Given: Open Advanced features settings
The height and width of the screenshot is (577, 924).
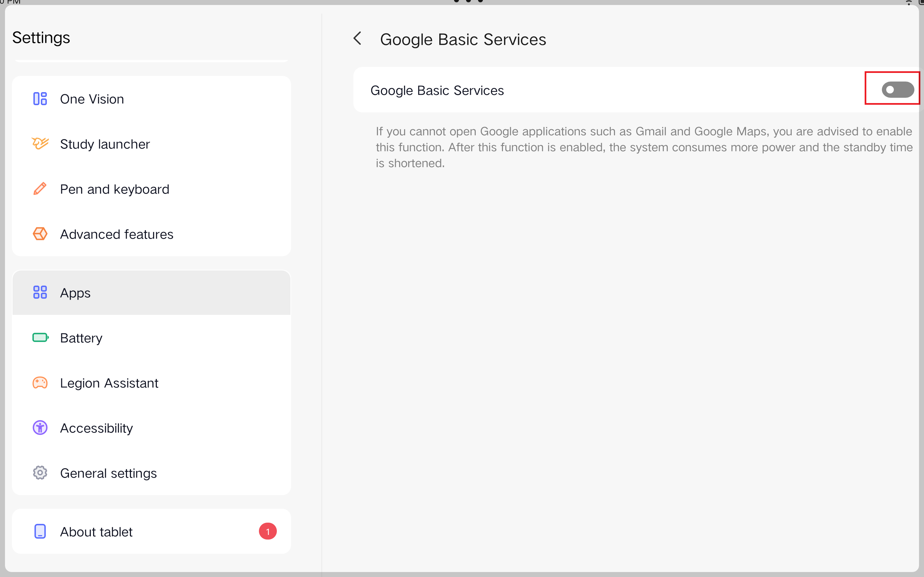Looking at the screenshot, I should pyautogui.click(x=116, y=234).
